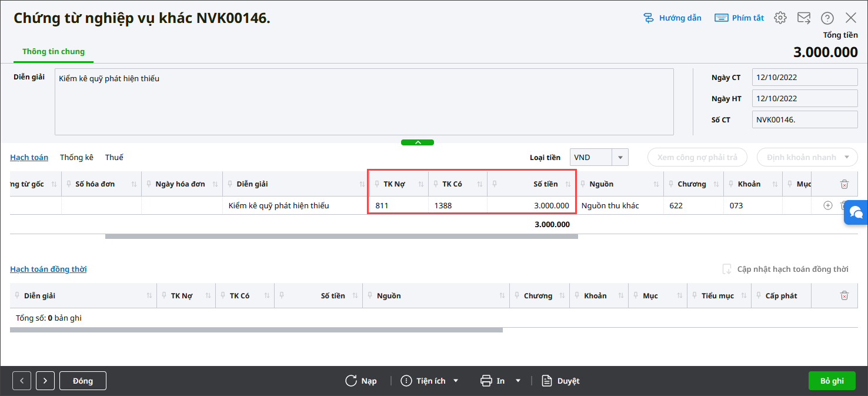This screenshot has height=396, width=868.
Task: Open the Hướng dẫn guide icon
Action: click(649, 18)
